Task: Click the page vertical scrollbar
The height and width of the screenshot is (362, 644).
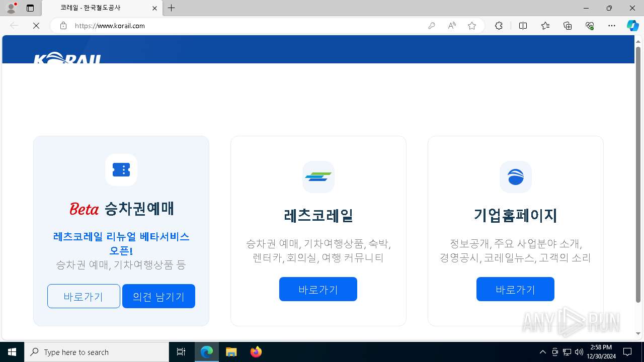Action: click(638, 174)
